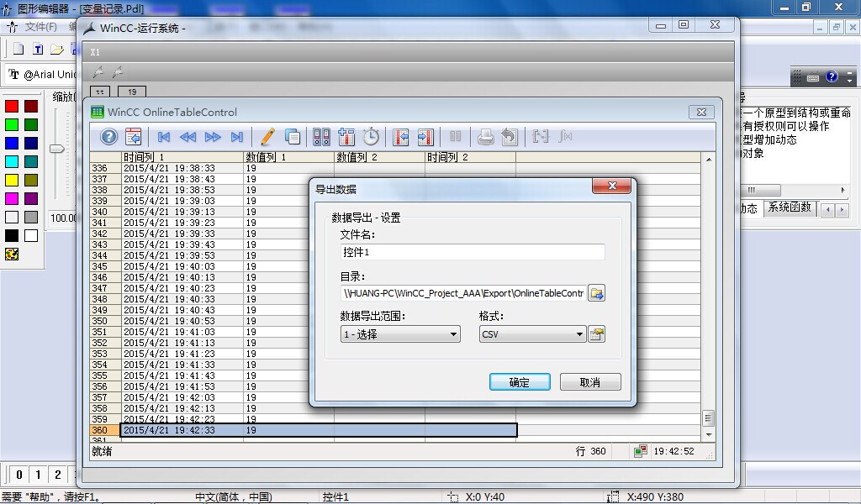
Task: Click the font name box @Arial Unicode
Action: (x=42, y=74)
